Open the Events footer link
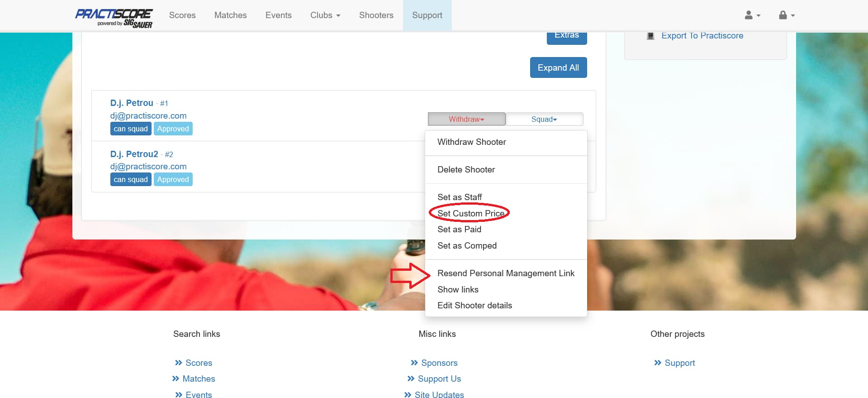The width and height of the screenshot is (868, 398). 199,394
